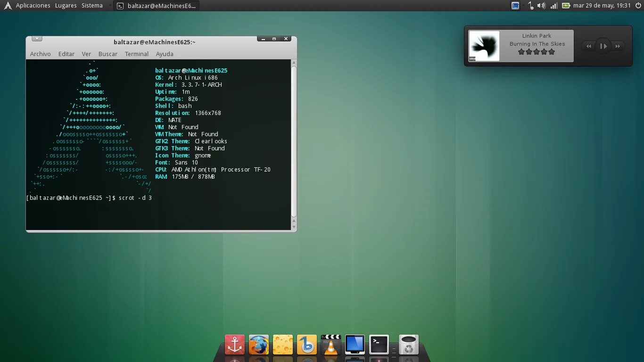This screenshot has height=362, width=644.
Task: Click 'Burning In The Skies' song title
Action: click(x=537, y=44)
